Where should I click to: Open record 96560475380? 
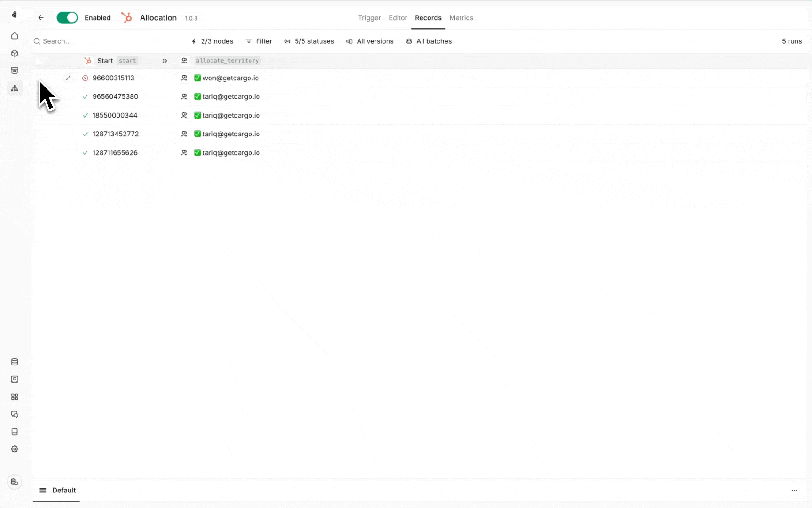[115, 97]
